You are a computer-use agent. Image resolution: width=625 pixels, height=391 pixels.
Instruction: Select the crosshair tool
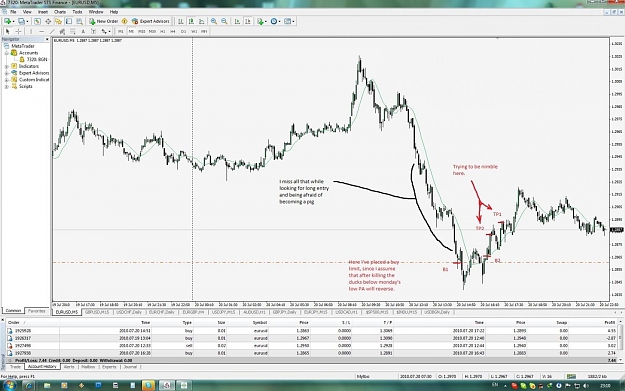pos(18,31)
